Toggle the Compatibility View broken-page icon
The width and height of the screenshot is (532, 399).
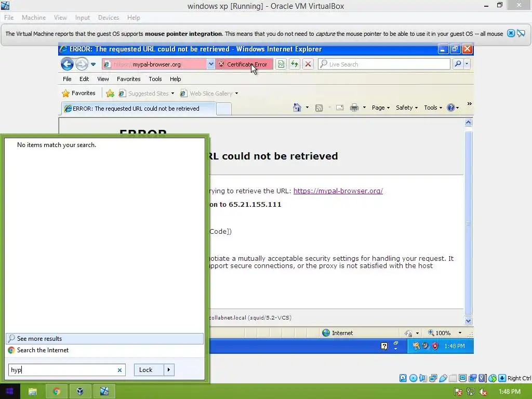click(281, 64)
